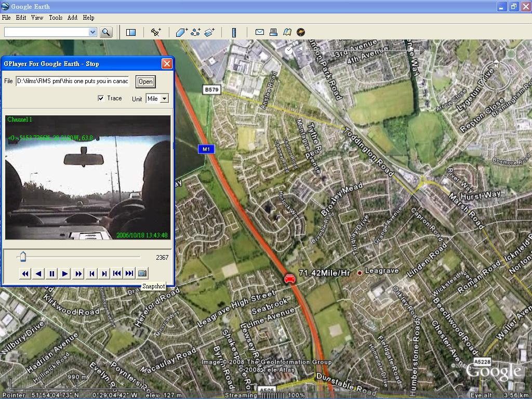Step back one frame in GPlayer

click(91, 273)
